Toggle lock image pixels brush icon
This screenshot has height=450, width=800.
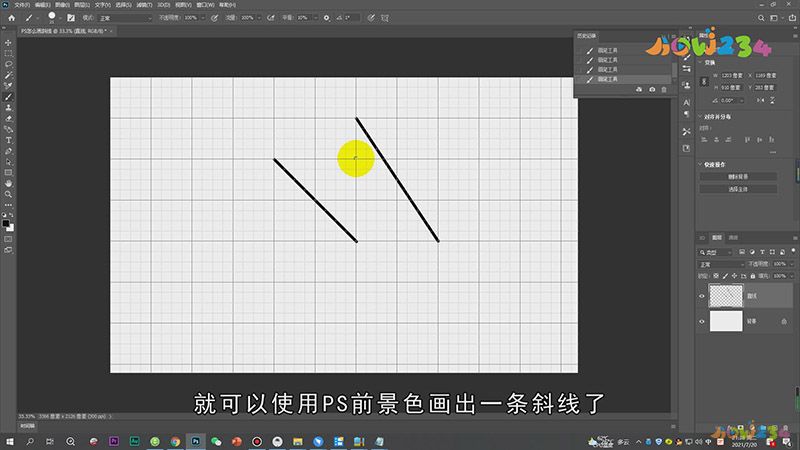(x=725, y=276)
